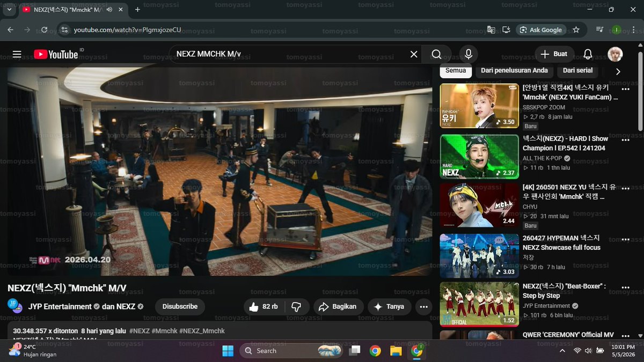The image size is (644, 362).
Task: Select the Dari penelusuran Anda chip
Action: (x=514, y=70)
